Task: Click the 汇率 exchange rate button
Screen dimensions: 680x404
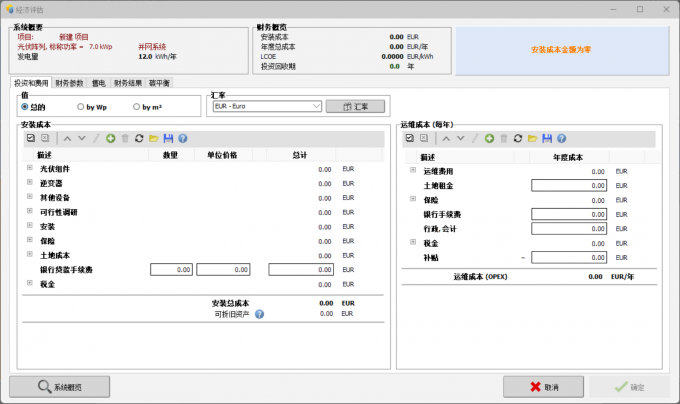Action: [355, 107]
